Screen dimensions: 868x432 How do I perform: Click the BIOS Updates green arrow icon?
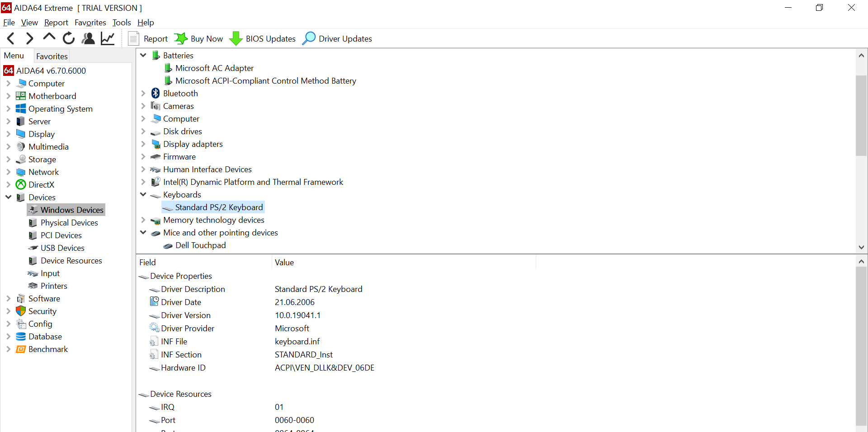click(x=236, y=38)
